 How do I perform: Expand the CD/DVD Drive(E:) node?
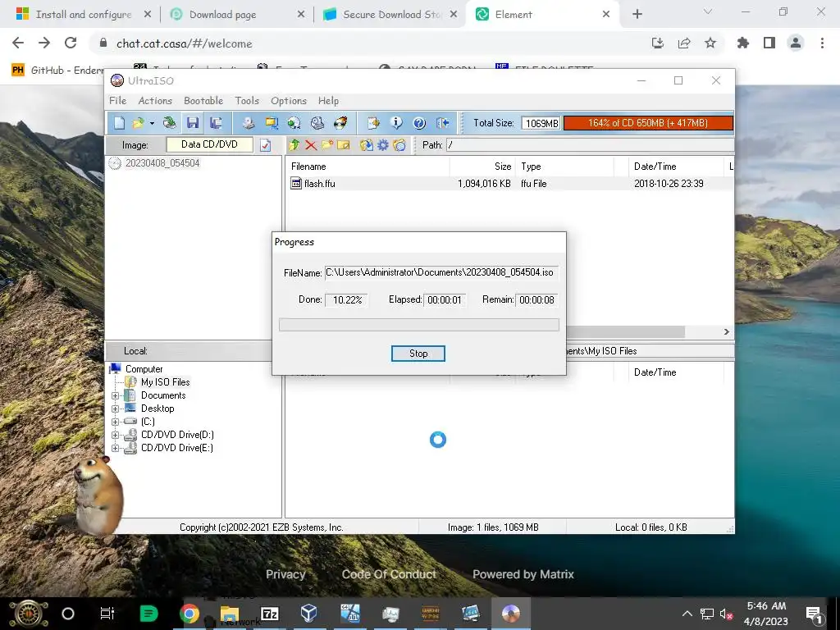click(x=115, y=449)
